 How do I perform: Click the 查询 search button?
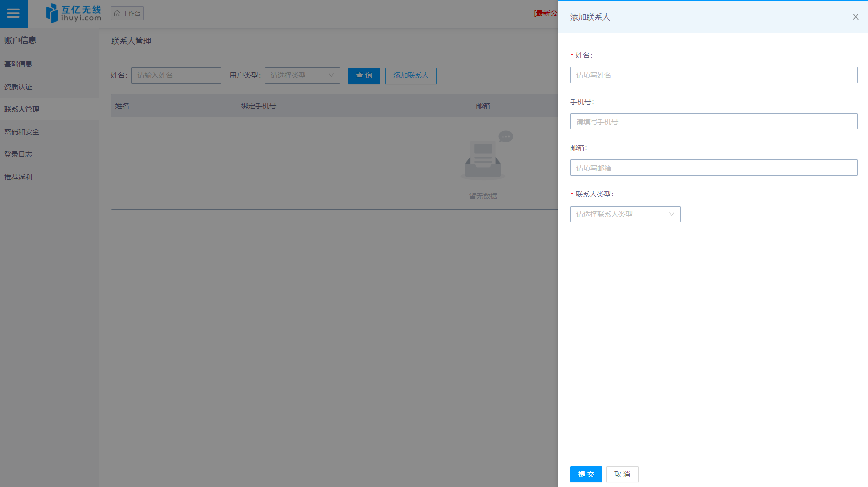coord(364,75)
